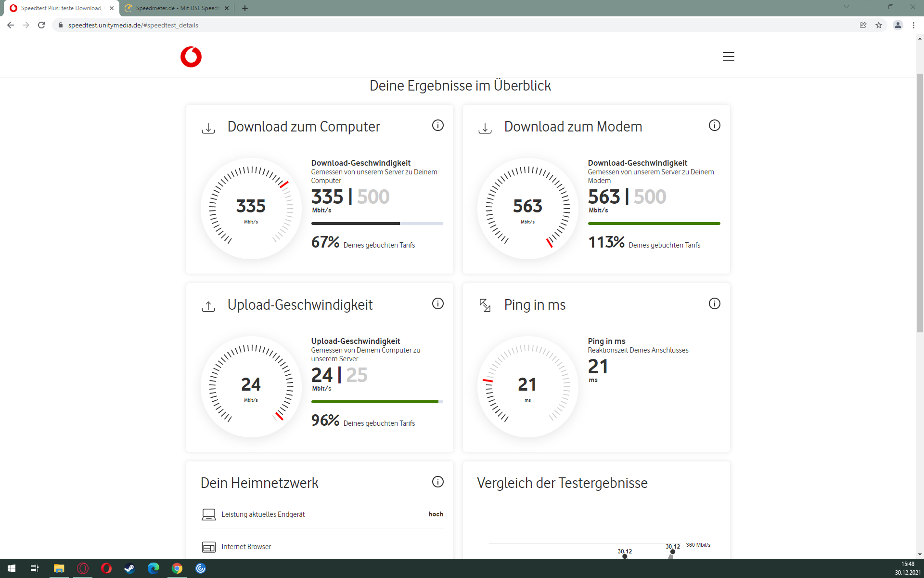Click the address bar URL
This screenshot has width=924, height=578.
coord(133,25)
